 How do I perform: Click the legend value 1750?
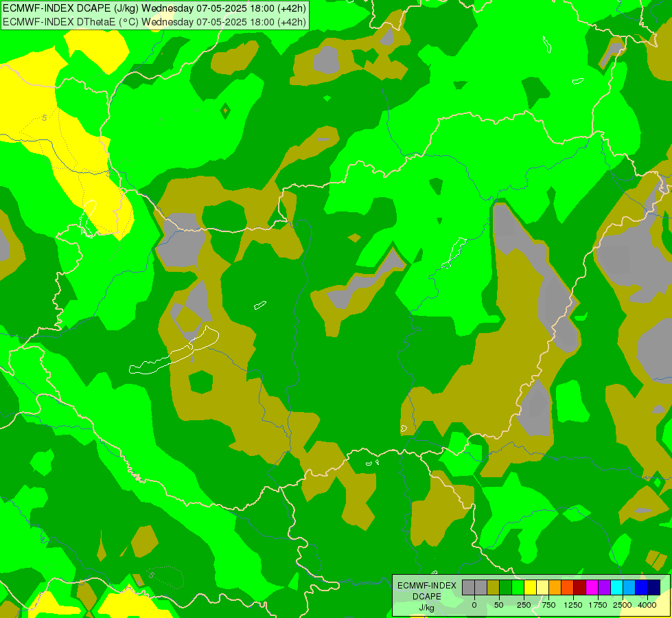click(x=598, y=605)
